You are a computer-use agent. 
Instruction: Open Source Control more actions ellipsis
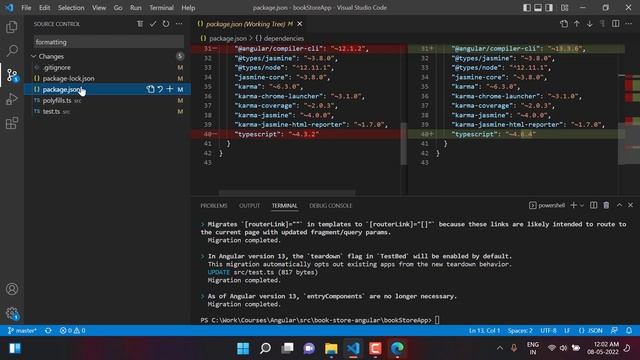tap(179, 24)
